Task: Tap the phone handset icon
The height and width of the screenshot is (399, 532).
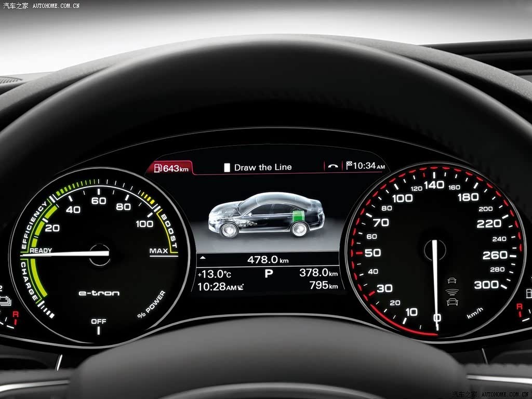Action: click(x=333, y=166)
